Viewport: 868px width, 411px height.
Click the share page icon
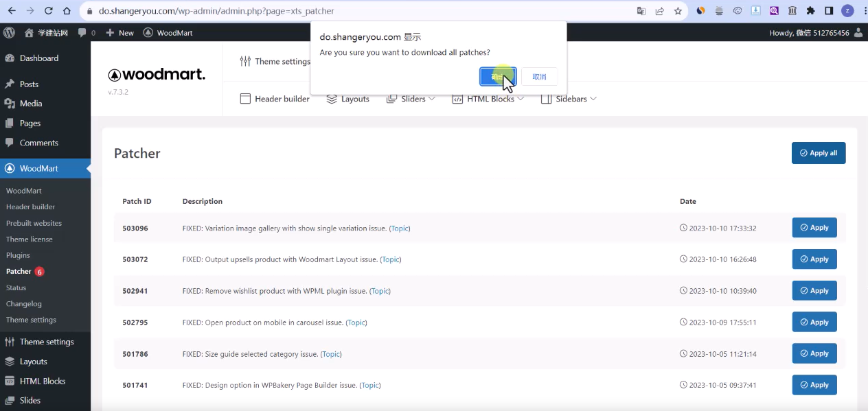[660, 11]
